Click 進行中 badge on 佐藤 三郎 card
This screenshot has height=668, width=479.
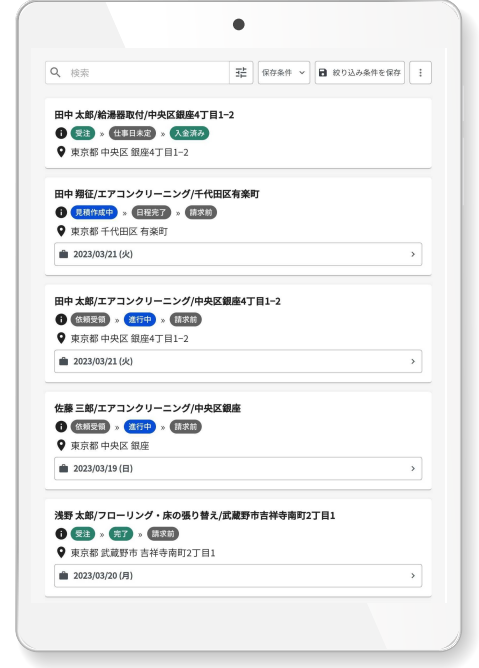(140, 426)
